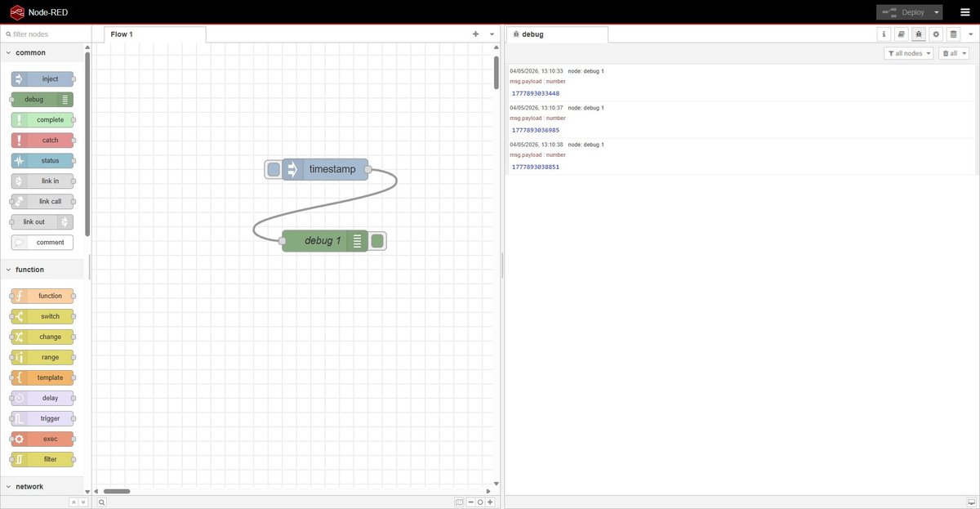The image size is (980, 509).
Task: Click the Deploy button
Action: pyautogui.click(x=903, y=12)
